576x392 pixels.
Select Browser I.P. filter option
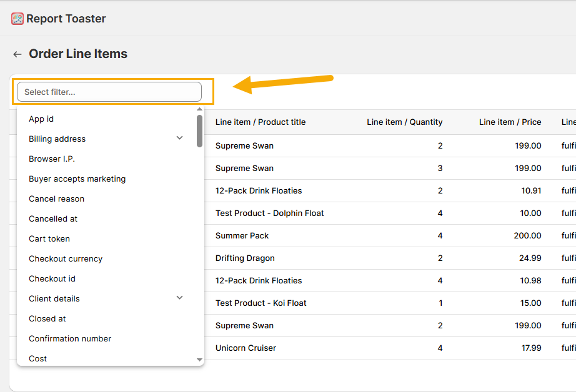click(x=52, y=159)
